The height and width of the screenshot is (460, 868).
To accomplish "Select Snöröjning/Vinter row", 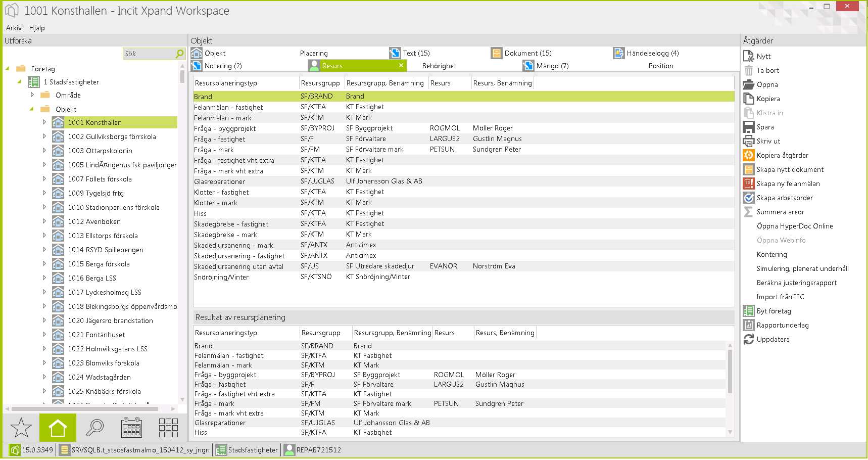I will [x=464, y=277].
